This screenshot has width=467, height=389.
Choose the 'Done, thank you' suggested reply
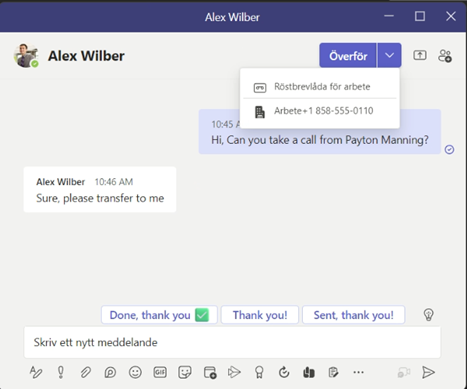click(159, 315)
